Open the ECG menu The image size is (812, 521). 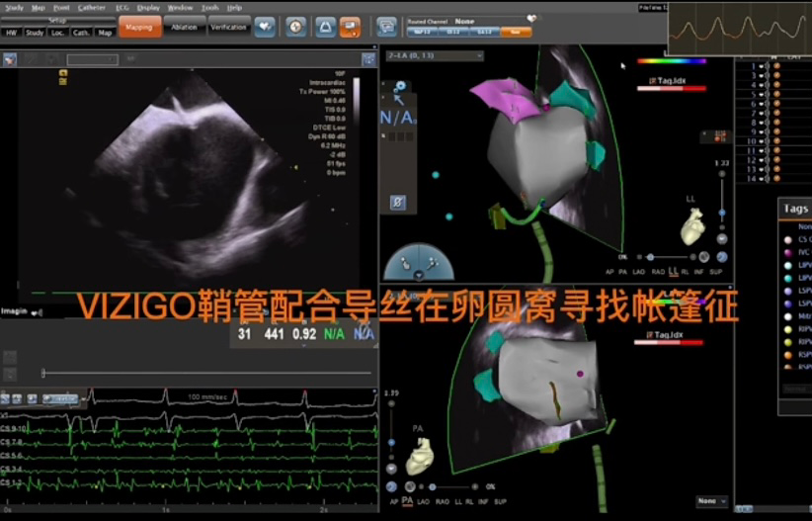point(122,8)
